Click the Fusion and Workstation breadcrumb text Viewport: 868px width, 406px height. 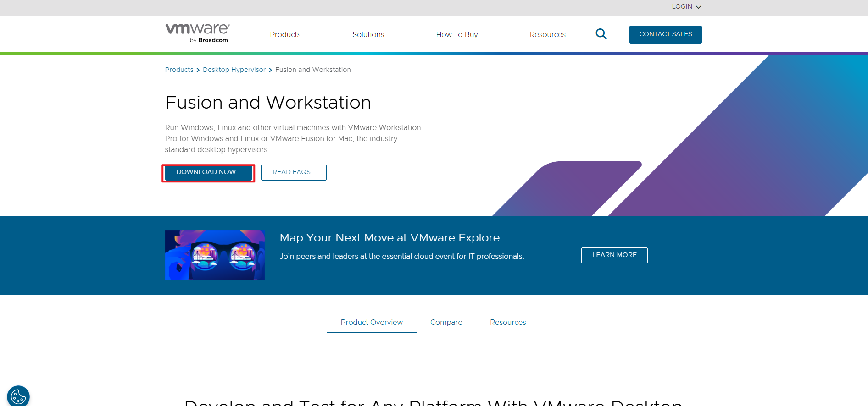[313, 70]
